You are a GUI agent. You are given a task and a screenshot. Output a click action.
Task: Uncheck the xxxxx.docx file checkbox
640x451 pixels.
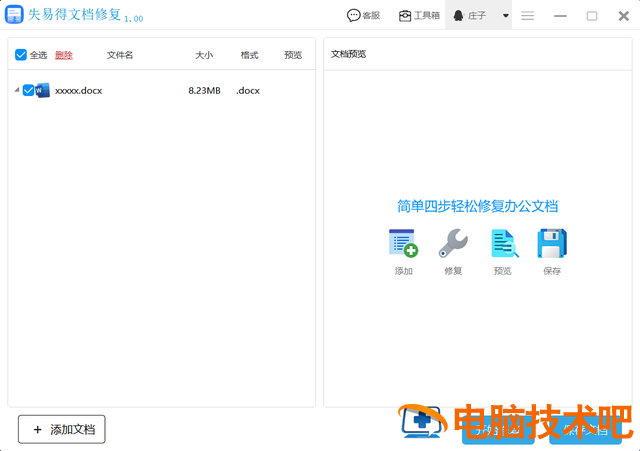pyautogui.click(x=28, y=90)
